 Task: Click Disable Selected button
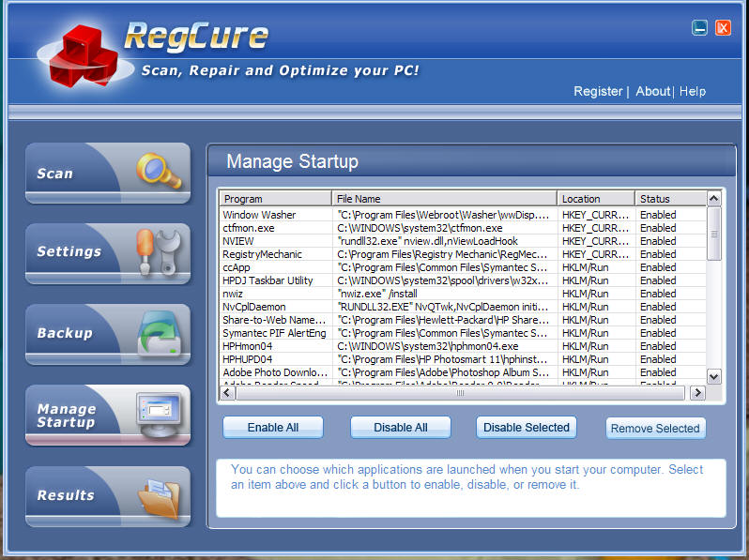pyautogui.click(x=526, y=428)
